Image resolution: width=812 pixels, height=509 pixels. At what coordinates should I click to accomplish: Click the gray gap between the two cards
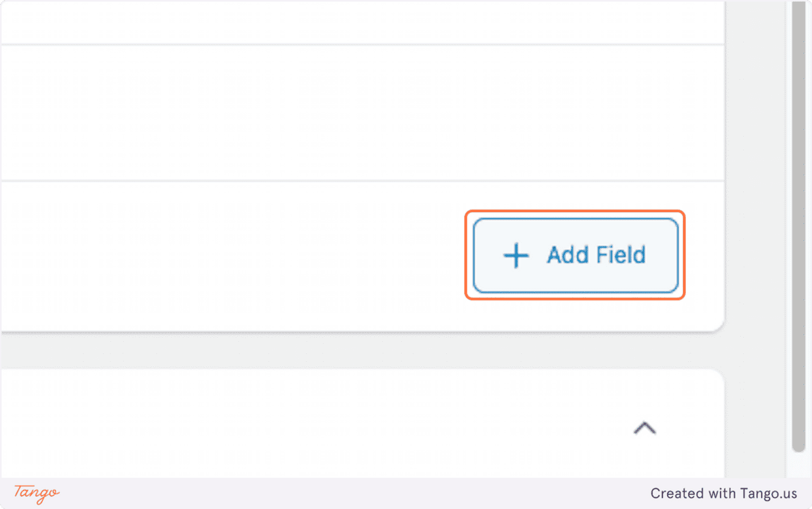[x=359, y=350]
